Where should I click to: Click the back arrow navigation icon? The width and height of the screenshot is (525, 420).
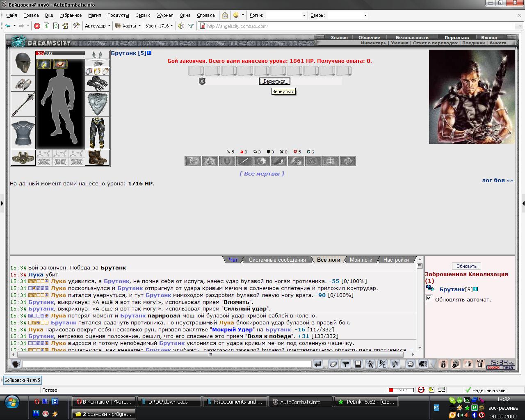click(x=8, y=26)
